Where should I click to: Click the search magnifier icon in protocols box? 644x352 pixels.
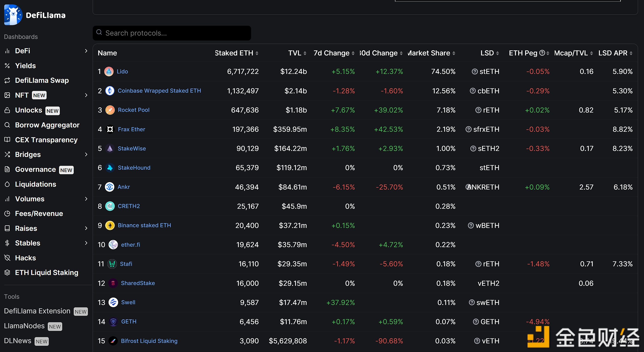tap(99, 32)
